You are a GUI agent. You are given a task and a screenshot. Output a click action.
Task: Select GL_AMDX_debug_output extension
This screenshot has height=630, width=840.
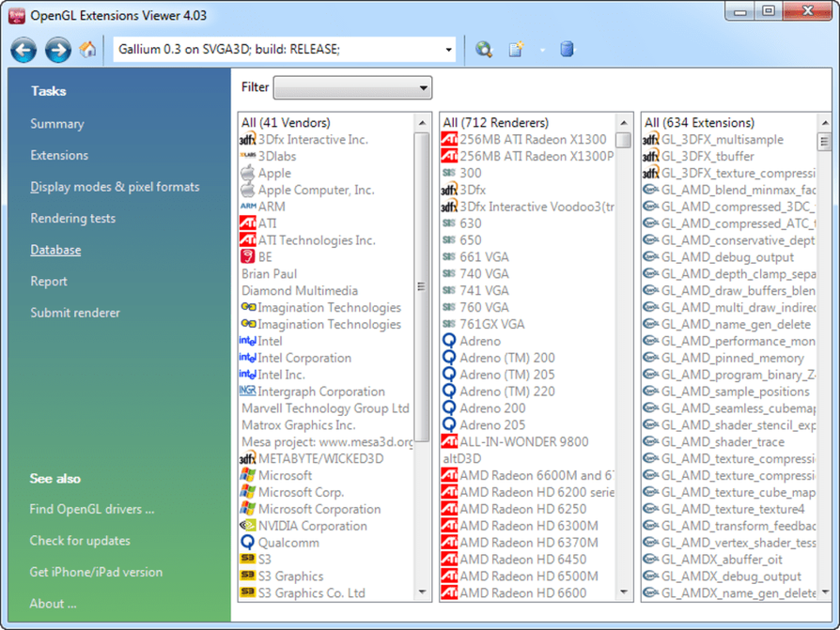[731, 576]
